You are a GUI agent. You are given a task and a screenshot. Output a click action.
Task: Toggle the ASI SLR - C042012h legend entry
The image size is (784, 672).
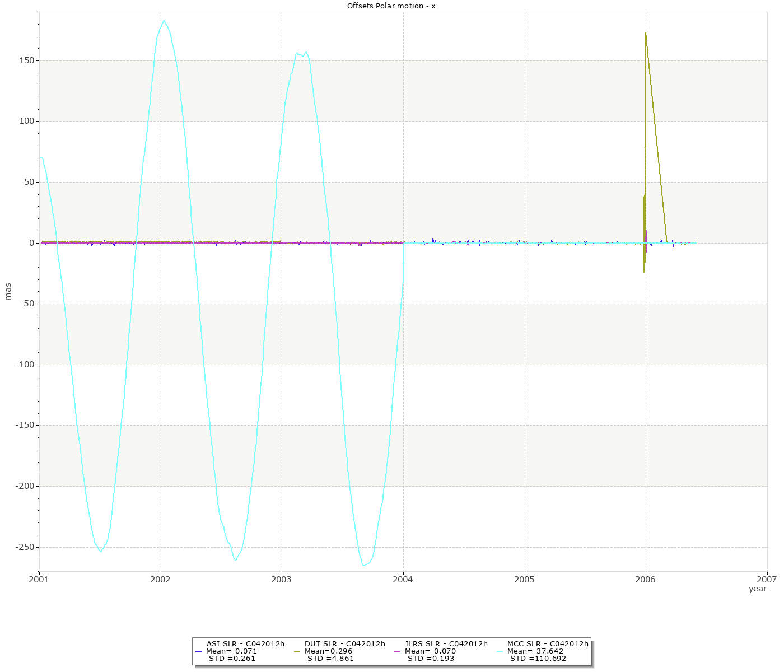coord(245,644)
